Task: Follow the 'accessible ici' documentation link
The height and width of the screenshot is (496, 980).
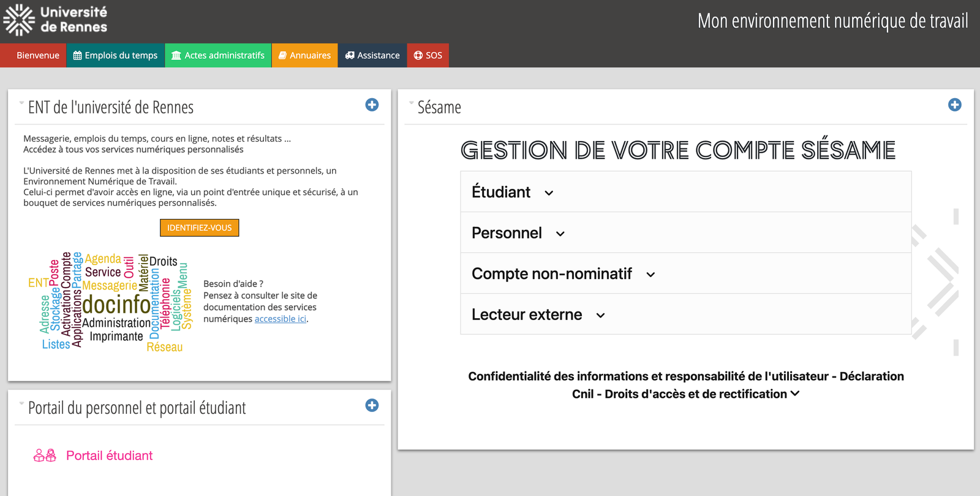Action: coord(280,319)
